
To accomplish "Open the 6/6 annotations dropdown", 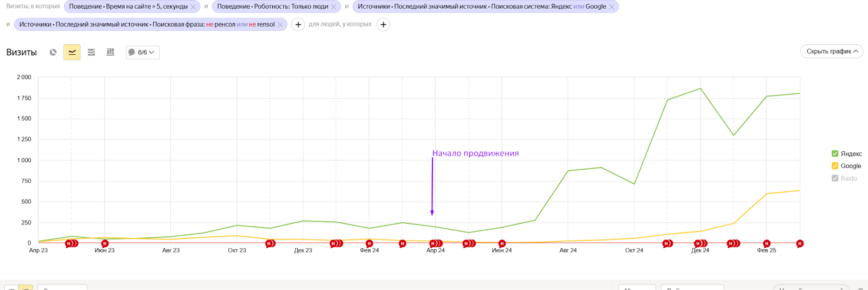I will [x=143, y=53].
